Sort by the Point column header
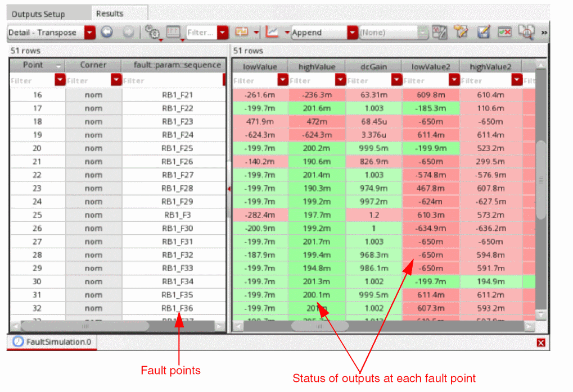 37,65
